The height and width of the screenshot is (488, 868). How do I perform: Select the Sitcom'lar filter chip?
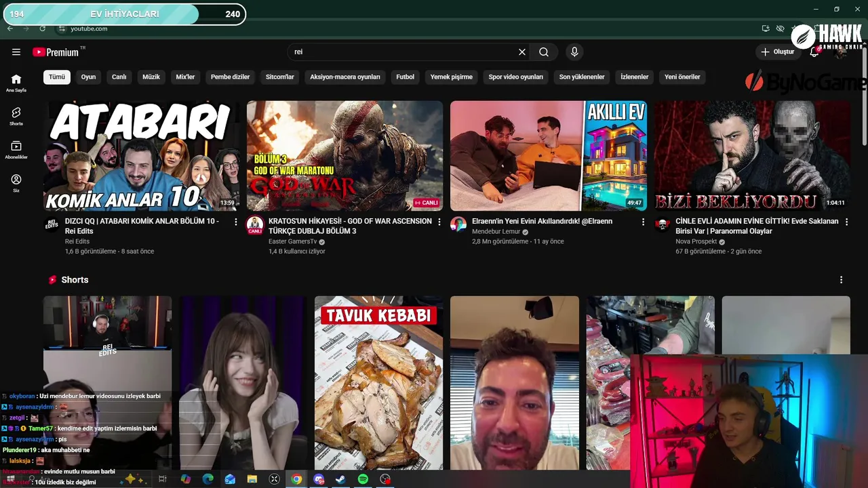click(280, 77)
